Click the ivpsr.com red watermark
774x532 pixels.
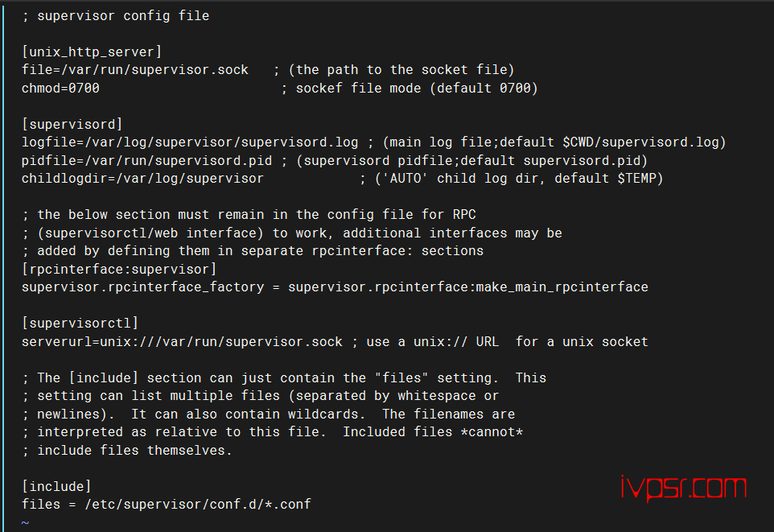coord(683,488)
